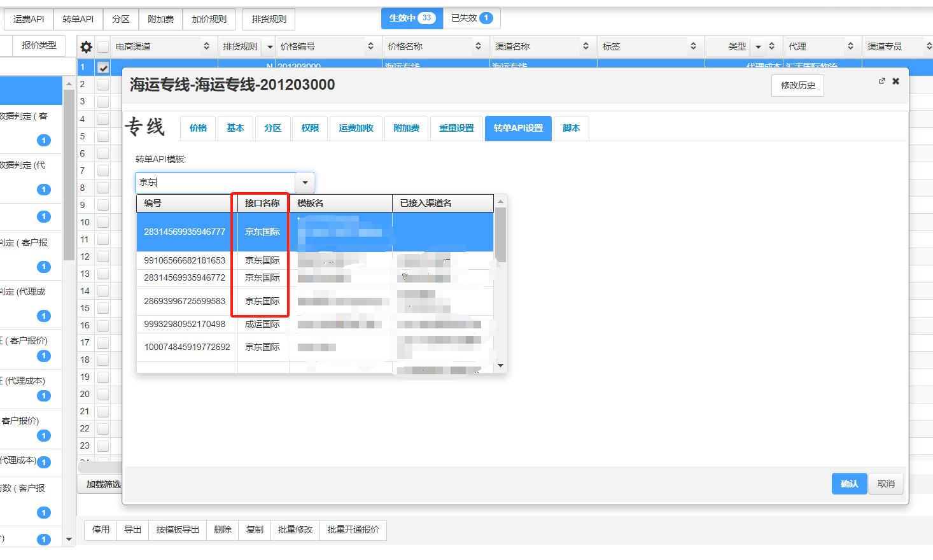Open the 排货规则 top tab
This screenshot has height=560, width=933.
[x=269, y=19]
